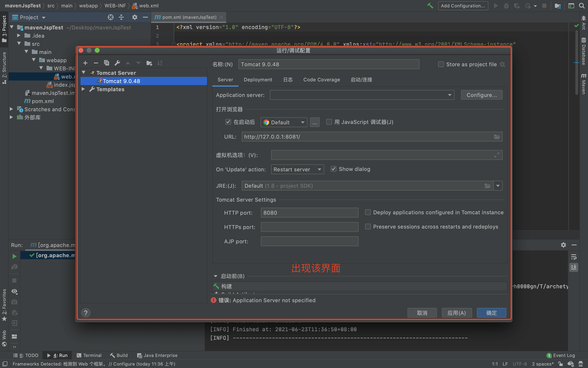The height and width of the screenshot is (368, 588).
Task: Enable Preserve sessions across restarts checkbox
Action: tap(368, 227)
